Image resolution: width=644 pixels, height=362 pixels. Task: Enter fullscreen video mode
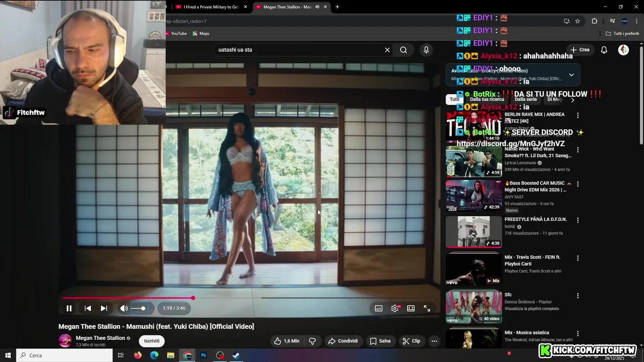(x=427, y=308)
